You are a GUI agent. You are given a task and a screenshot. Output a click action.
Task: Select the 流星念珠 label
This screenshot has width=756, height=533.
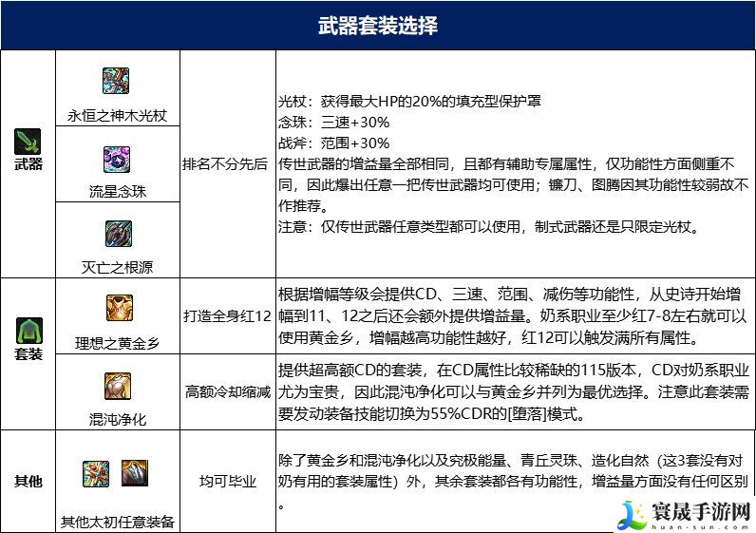click(x=117, y=192)
